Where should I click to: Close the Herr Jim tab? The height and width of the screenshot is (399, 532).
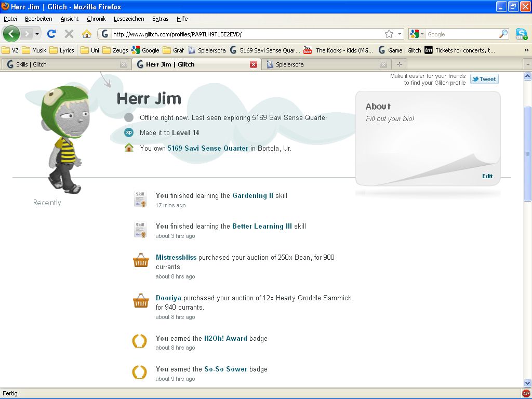[x=254, y=64]
